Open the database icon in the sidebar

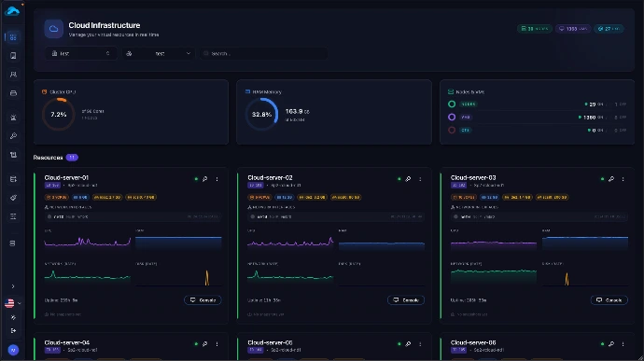pyautogui.click(x=13, y=243)
